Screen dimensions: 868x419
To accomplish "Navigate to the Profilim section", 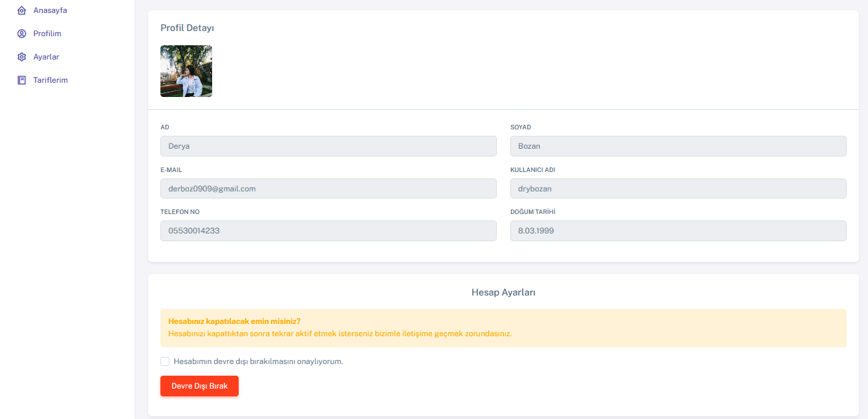I will click(48, 33).
